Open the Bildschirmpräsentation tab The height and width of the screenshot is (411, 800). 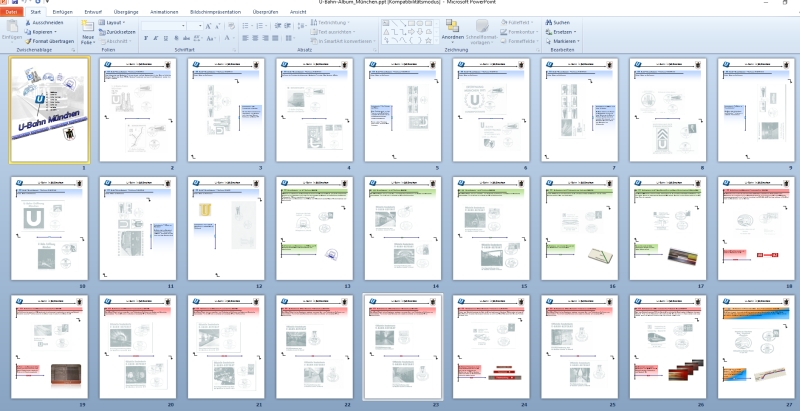tap(214, 11)
